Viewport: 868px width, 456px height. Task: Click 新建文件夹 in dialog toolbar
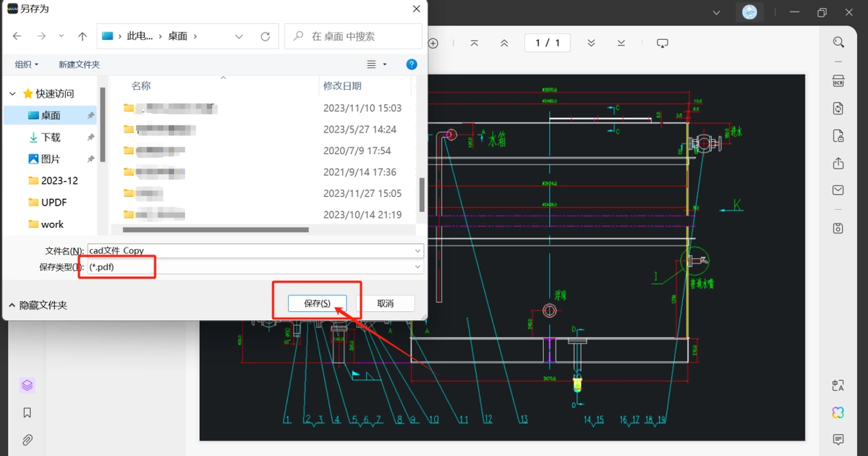(x=79, y=64)
